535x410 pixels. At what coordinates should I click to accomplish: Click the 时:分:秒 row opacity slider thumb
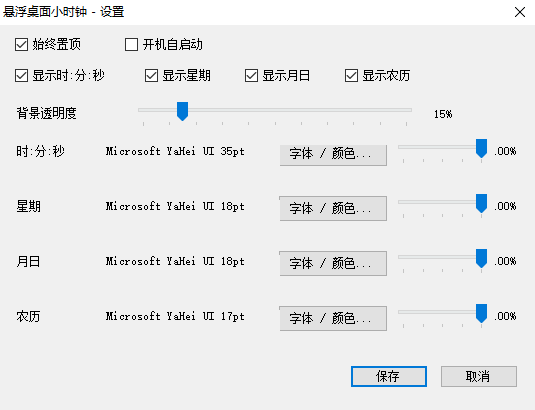coord(481,148)
